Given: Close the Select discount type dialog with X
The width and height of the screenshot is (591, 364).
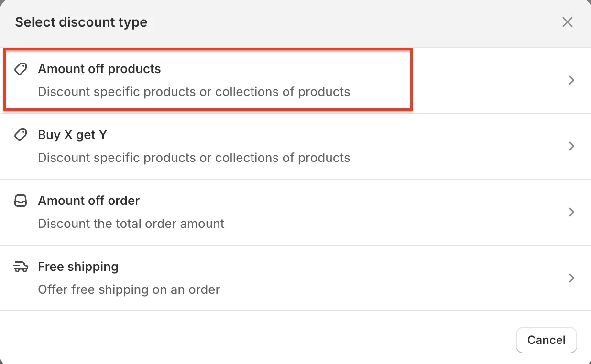Looking at the screenshot, I should (567, 22).
